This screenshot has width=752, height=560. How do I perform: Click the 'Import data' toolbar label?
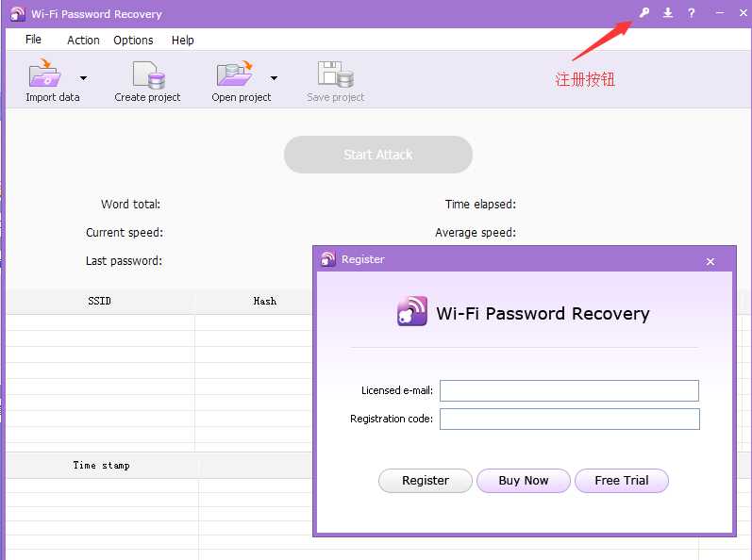tap(53, 97)
